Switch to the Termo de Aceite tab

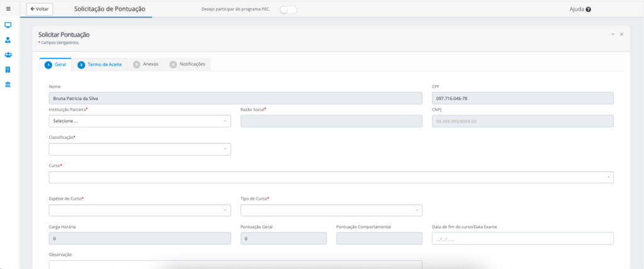100,65
